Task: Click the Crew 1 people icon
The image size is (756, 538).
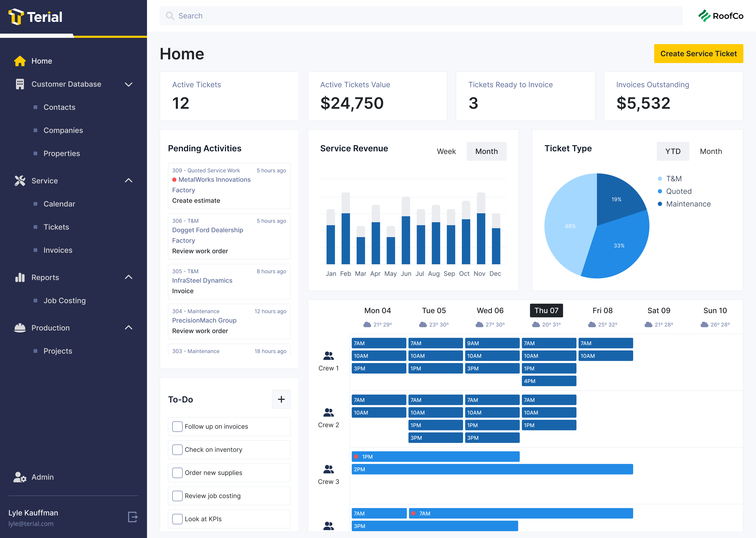Action: [328, 356]
